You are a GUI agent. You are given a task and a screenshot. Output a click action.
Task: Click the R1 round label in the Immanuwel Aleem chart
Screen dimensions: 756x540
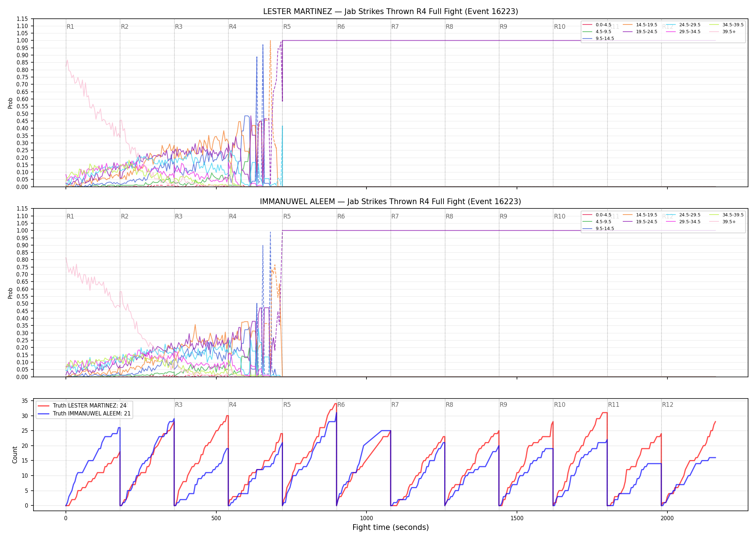71,216
